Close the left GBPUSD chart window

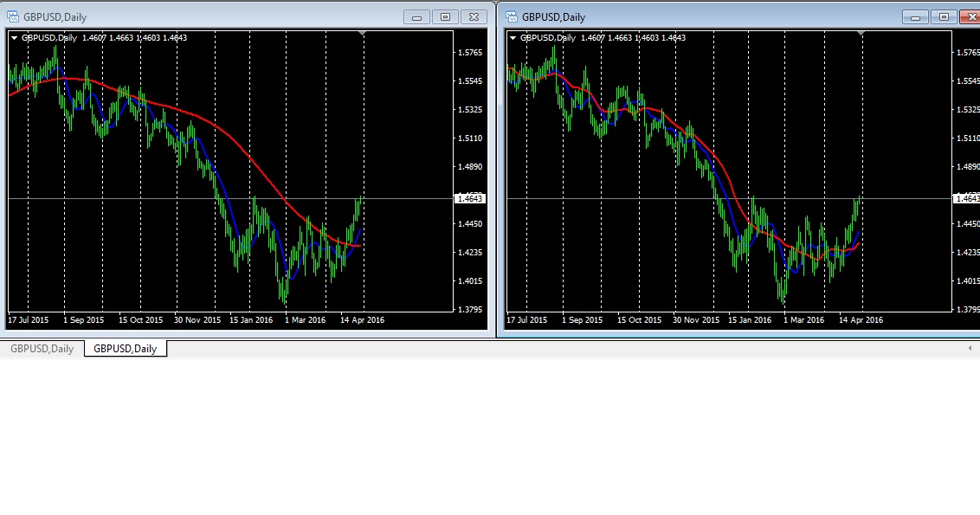(x=474, y=17)
